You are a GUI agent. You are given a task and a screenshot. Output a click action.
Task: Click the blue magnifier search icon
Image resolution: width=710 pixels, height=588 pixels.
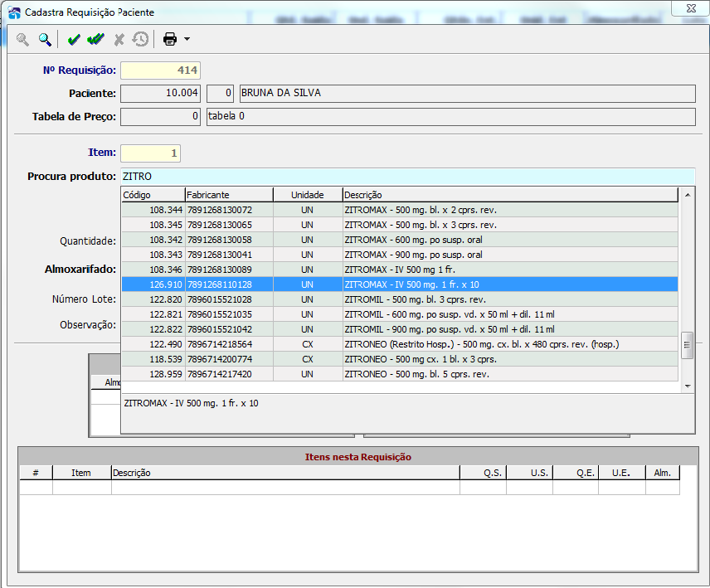click(45, 39)
